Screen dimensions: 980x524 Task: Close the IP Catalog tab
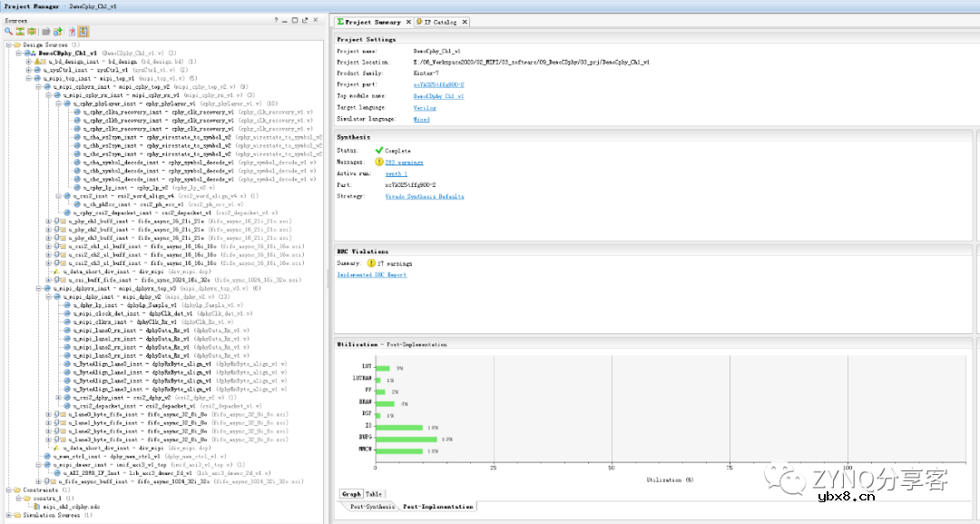click(x=465, y=22)
